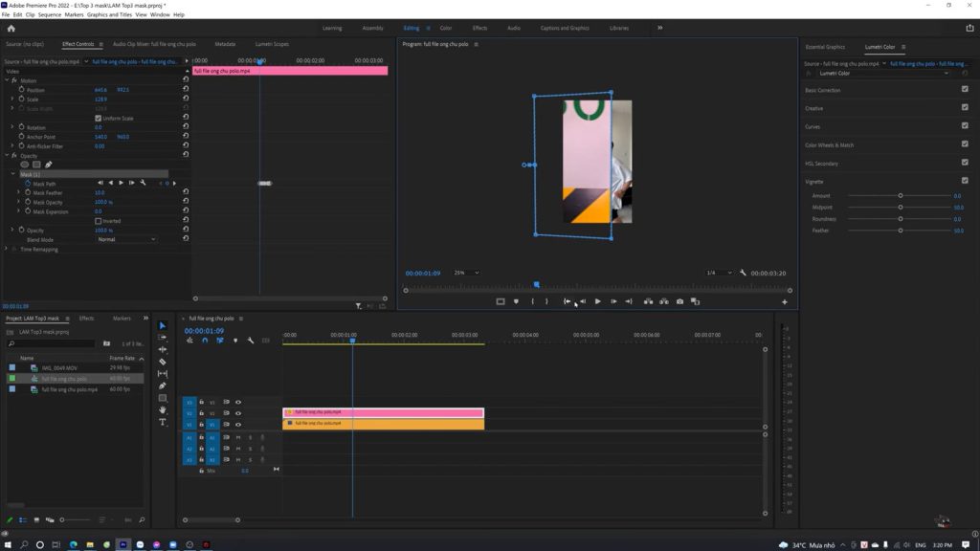
Task: Click the Export Frame camera icon in Program monitor
Action: (679, 301)
